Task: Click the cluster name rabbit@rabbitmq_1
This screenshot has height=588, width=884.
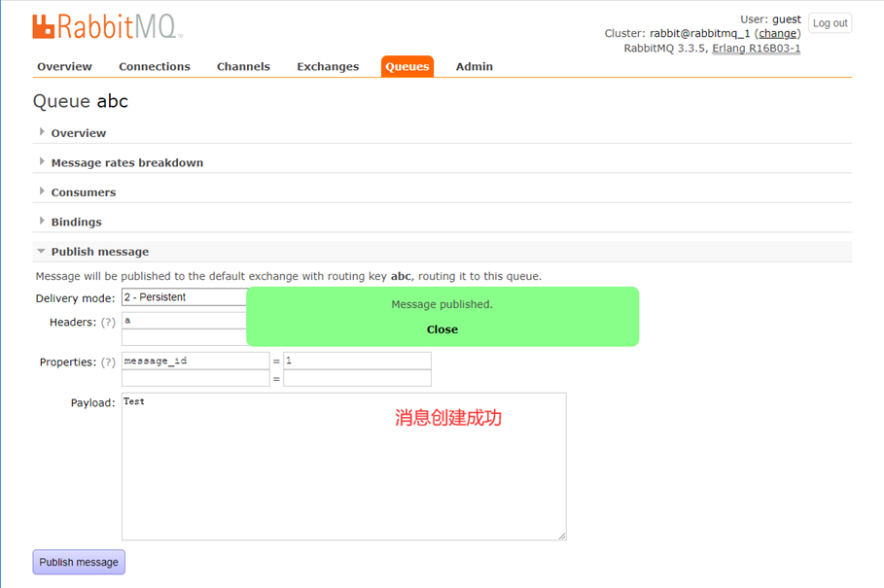Action: tap(699, 34)
